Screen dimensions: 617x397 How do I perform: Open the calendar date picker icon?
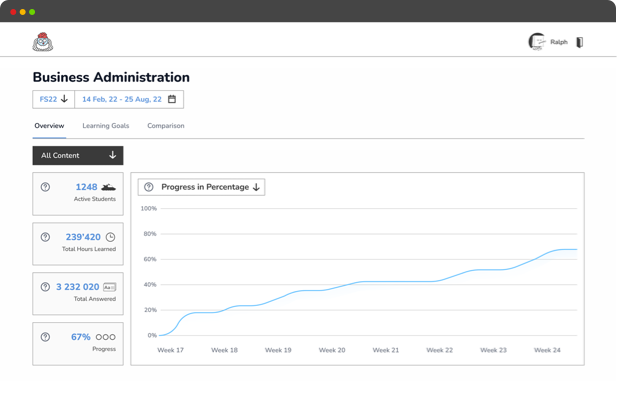[x=172, y=99]
